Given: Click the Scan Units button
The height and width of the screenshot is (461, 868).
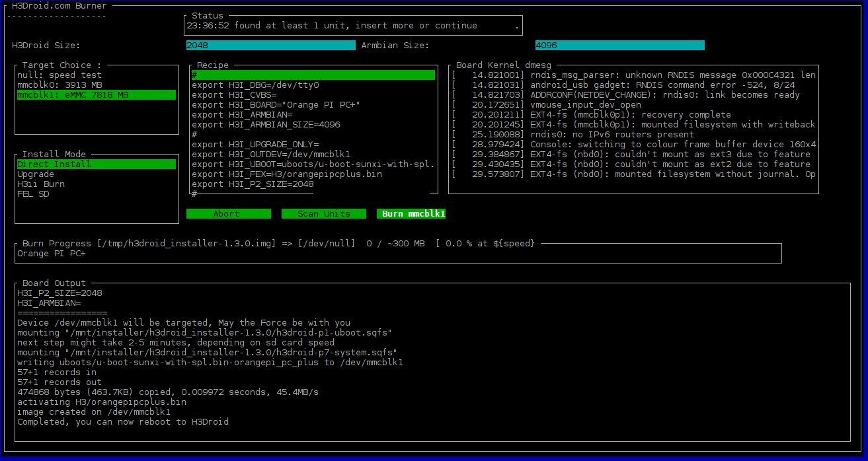Looking at the screenshot, I should tap(323, 214).
